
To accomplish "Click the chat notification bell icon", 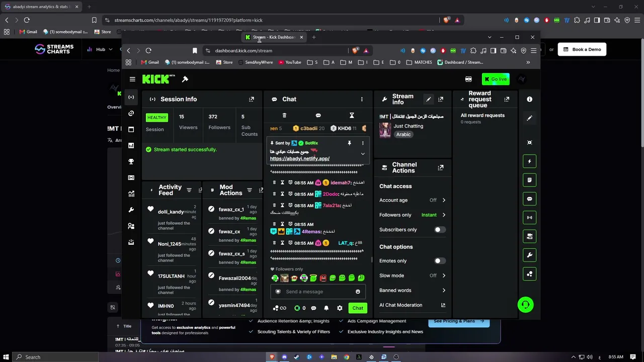I will click(326, 308).
